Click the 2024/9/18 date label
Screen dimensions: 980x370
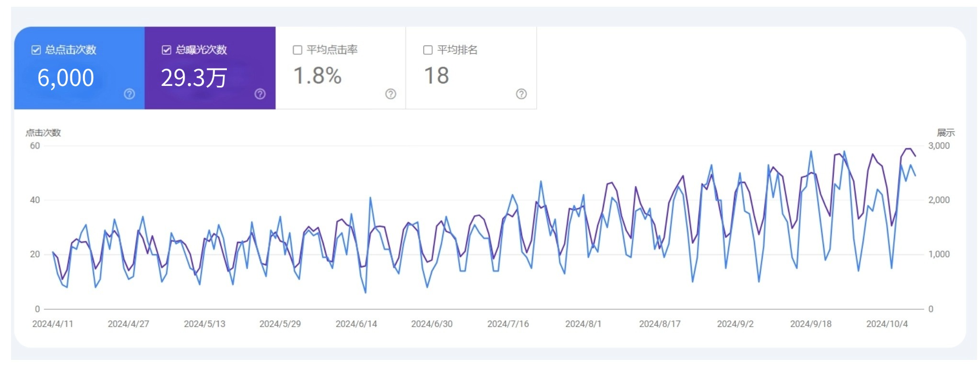pyautogui.click(x=811, y=324)
